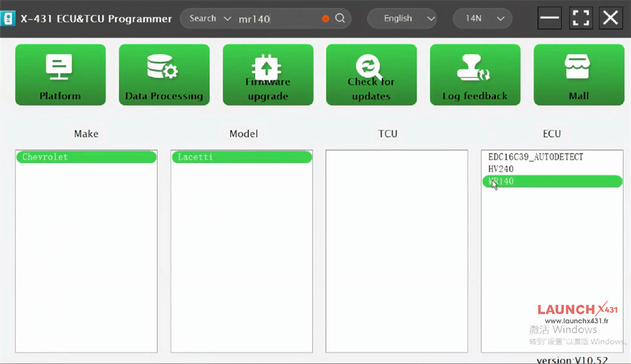
Task: Open the English language dropdown
Action: (x=402, y=18)
